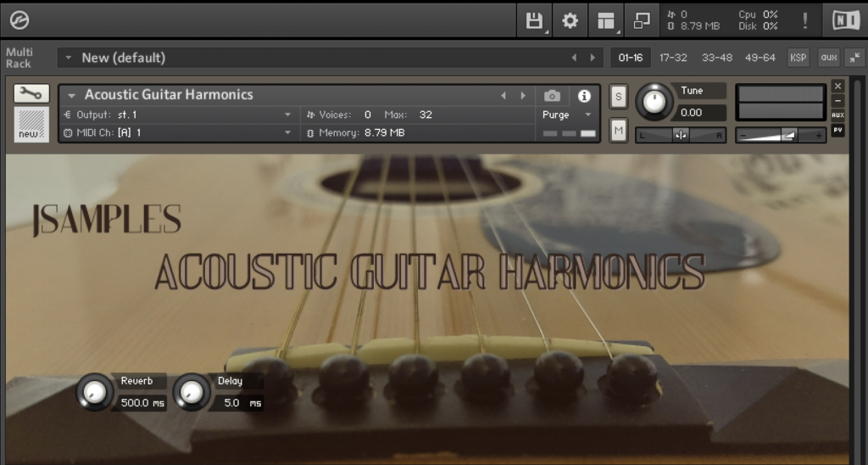Image resolution: width=868 pixels, height=465 pixels.
Task: Collapse the rack headers with the shrink-arrows icon
Action: click(855, 57)
